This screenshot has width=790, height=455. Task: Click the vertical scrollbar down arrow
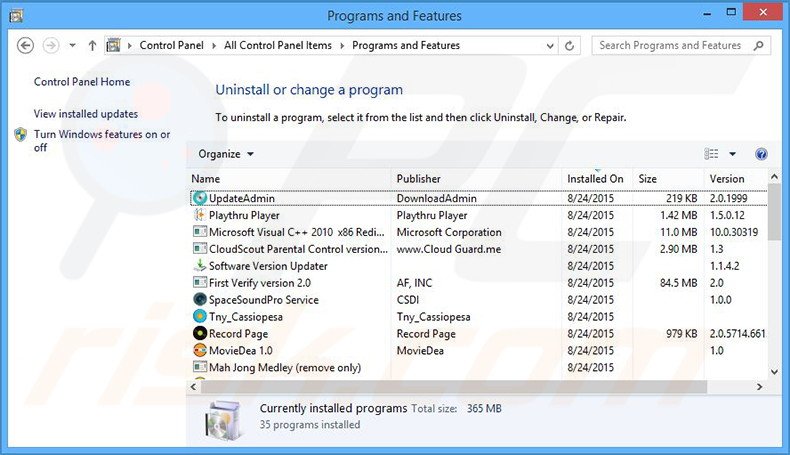(774, 372)
